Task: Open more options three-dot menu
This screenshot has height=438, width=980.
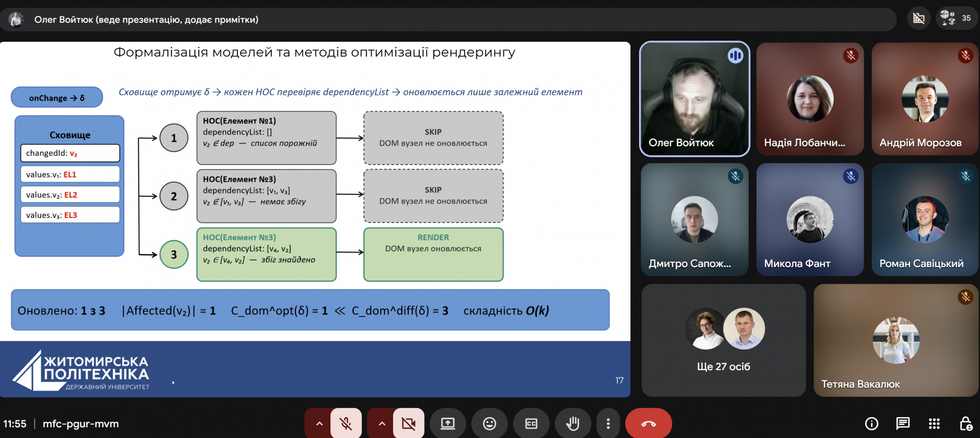Action: pyautogui.click(x=608, y=424)
